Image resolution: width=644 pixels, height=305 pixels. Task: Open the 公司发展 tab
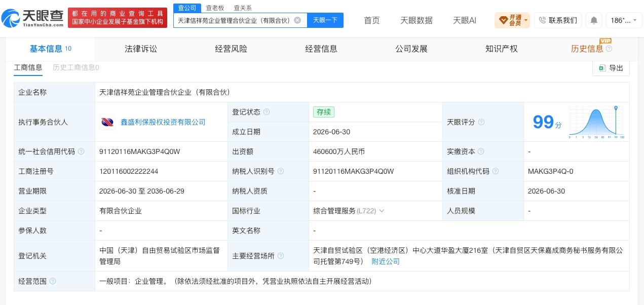[411, 49]
